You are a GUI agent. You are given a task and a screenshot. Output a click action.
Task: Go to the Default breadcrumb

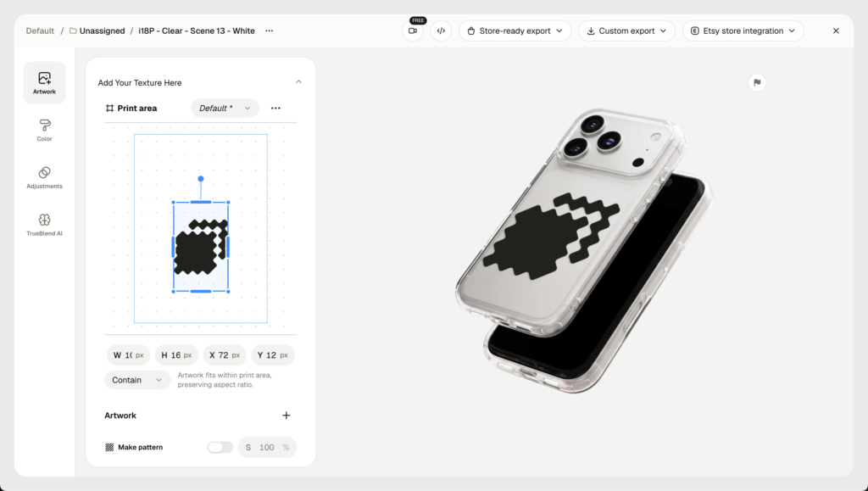point(40,31)
